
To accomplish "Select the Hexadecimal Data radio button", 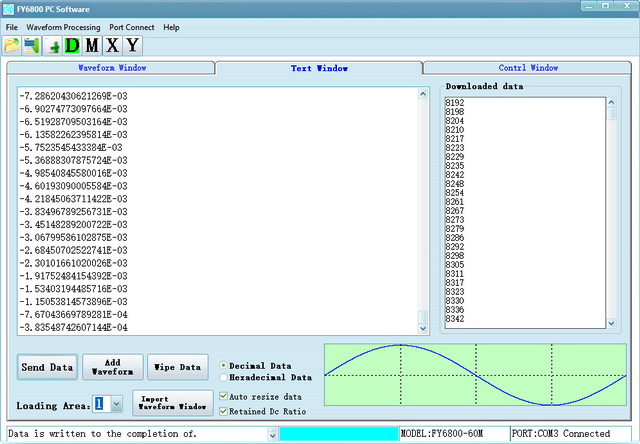I will [223, 377].
